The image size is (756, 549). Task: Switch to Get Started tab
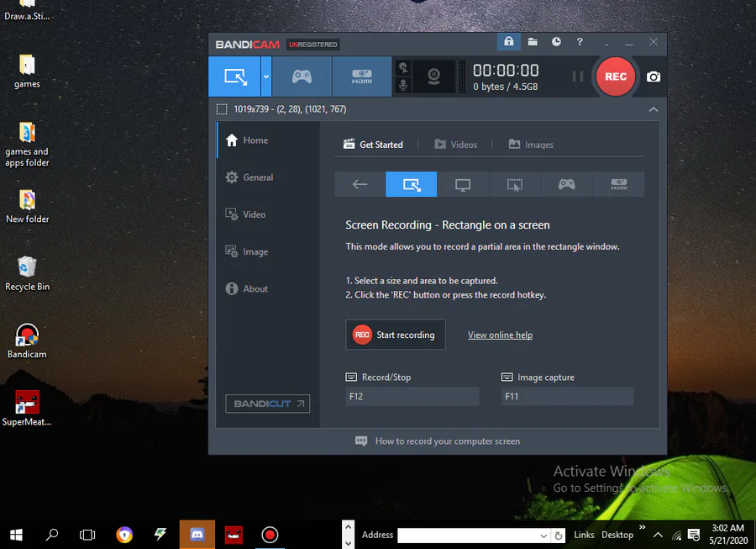tap(373, 145)
